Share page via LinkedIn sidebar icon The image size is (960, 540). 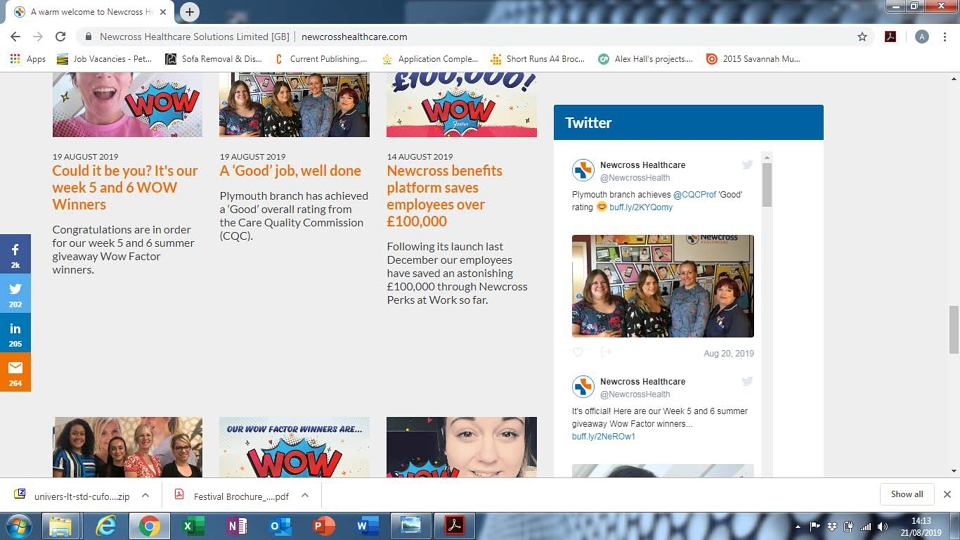[15, 332]
